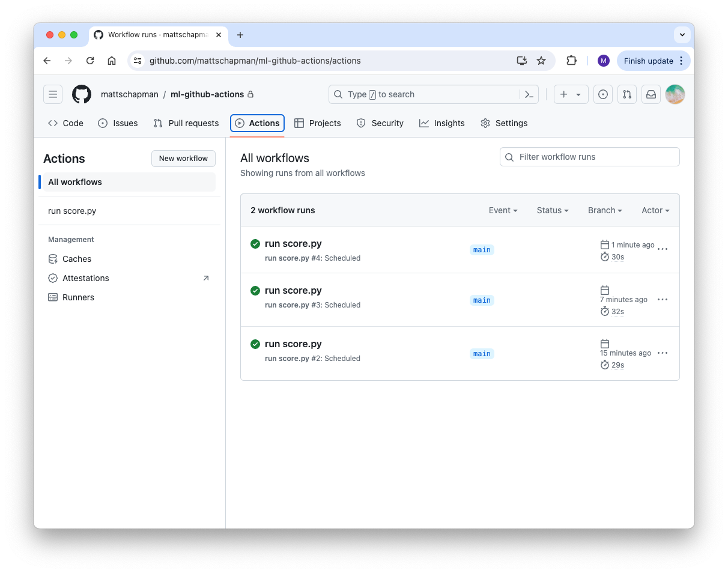Expand the Event filter dropdown

coord(503,210)
